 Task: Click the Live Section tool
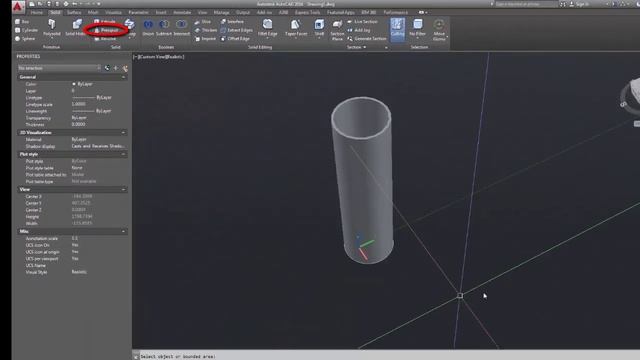click(362, 22)
